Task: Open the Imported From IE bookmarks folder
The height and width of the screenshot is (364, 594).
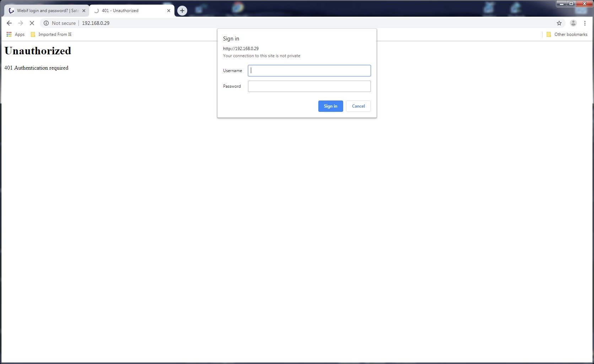Action: tap(51, 34)
